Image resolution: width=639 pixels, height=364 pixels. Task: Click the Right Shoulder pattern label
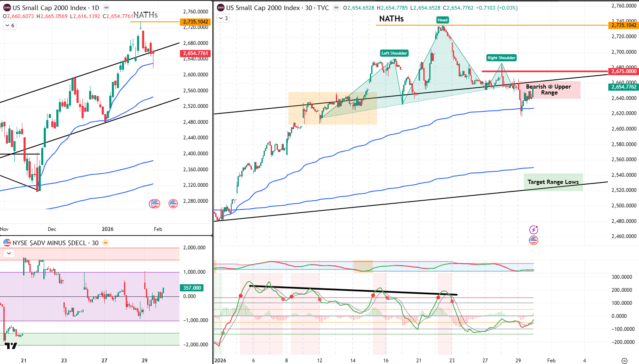tap(501, 58)
